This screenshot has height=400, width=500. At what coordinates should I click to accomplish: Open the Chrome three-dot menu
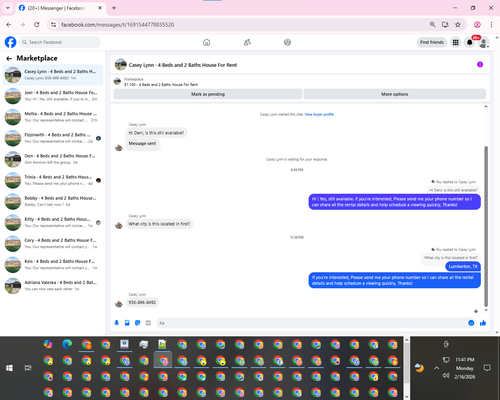coord(491,25)
